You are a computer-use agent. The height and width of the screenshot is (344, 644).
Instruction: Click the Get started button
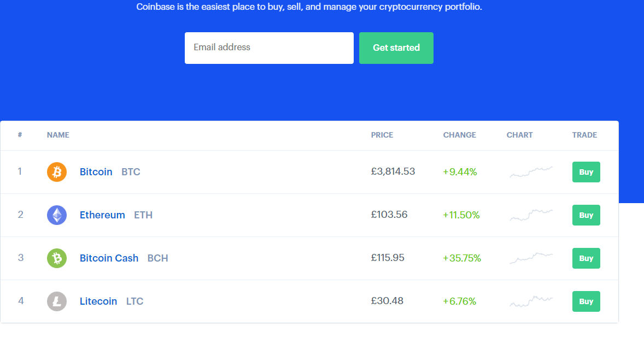(x=396, y=48)
